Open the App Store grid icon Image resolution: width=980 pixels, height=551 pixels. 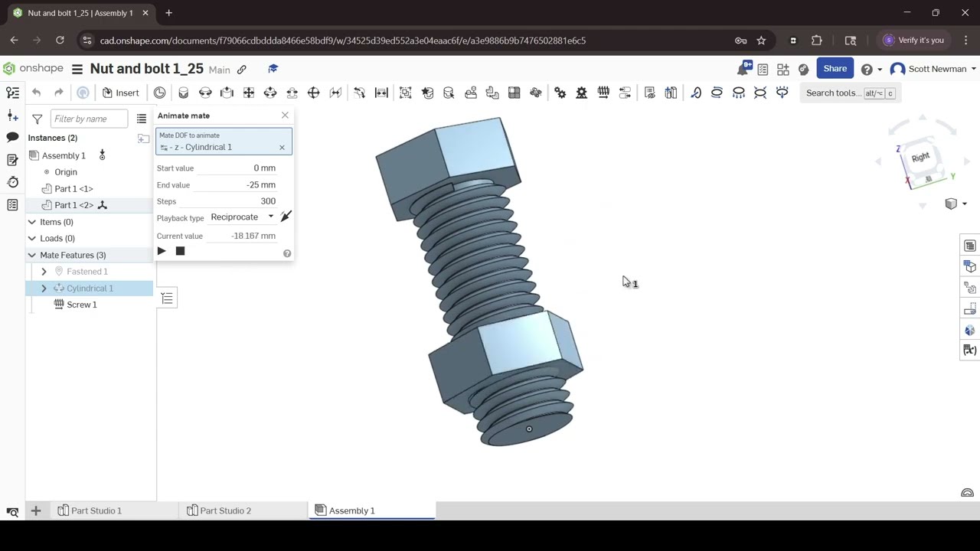click(x=783, y=69)
